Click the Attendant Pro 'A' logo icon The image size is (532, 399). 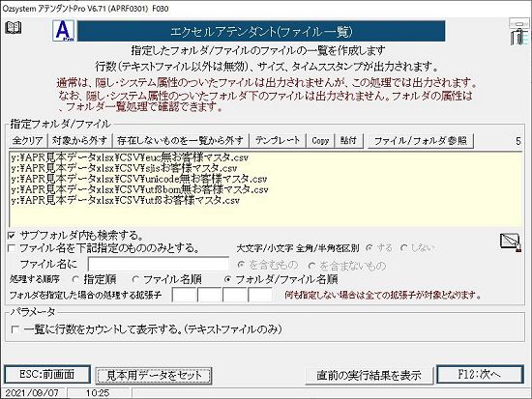point(64,31)
